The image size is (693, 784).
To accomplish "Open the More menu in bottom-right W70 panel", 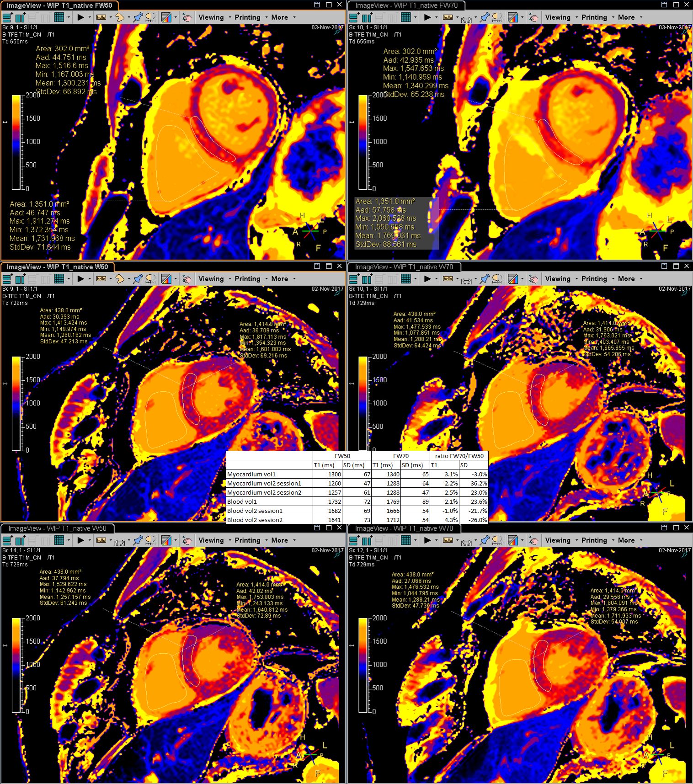I will point(626,540).
